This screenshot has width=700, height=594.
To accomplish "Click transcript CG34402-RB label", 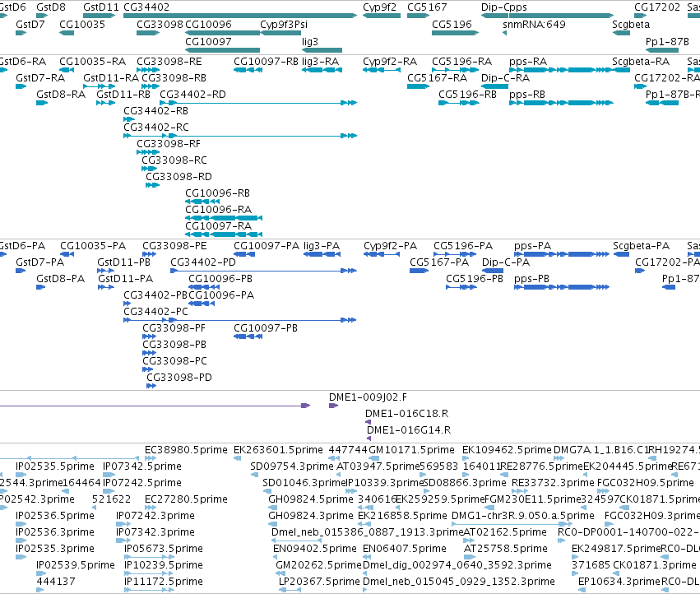I will (x=155, y=111).
